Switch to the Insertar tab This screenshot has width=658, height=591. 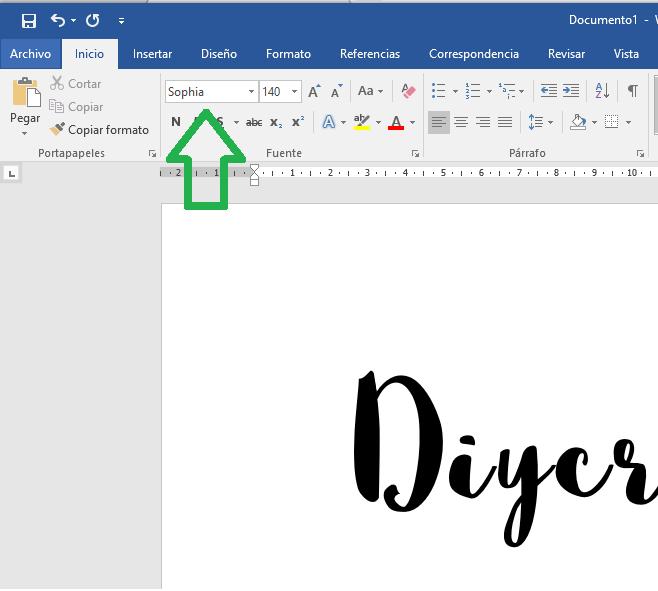click(x=152, y=54)
